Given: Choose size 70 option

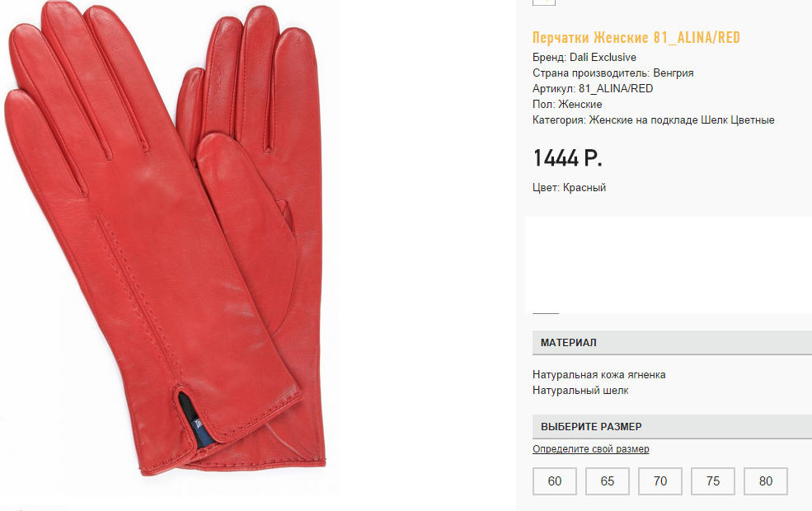Looking at the screenshot, I should click(x=660, y=481).
